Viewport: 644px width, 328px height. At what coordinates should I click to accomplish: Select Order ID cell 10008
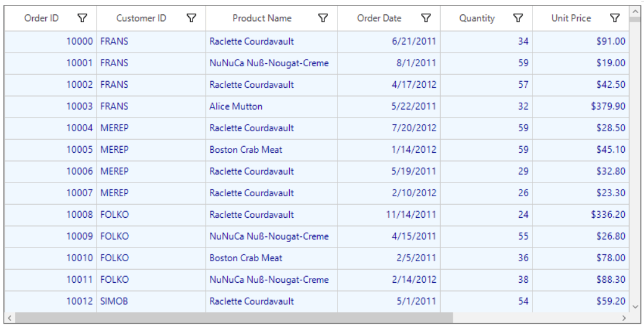click(x=51, y=215)
